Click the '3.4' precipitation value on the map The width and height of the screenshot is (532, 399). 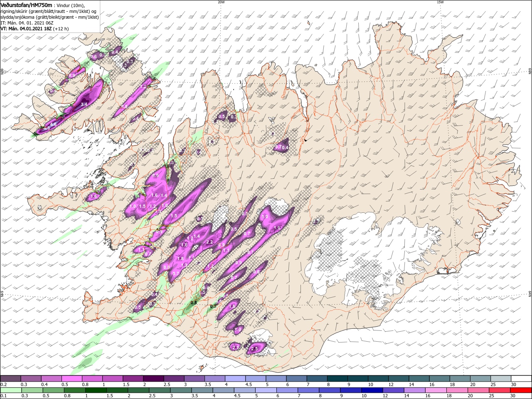(x=84, y=104)
